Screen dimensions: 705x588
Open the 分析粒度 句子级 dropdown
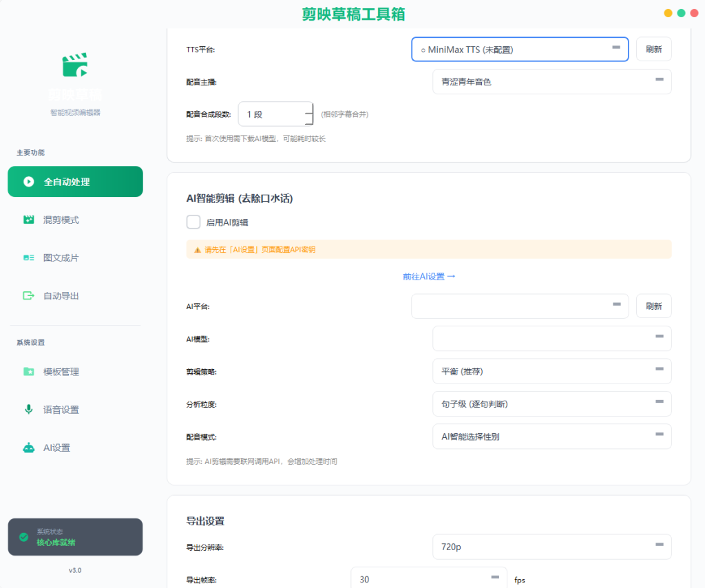pyautogui.click(x=551, y=403)
